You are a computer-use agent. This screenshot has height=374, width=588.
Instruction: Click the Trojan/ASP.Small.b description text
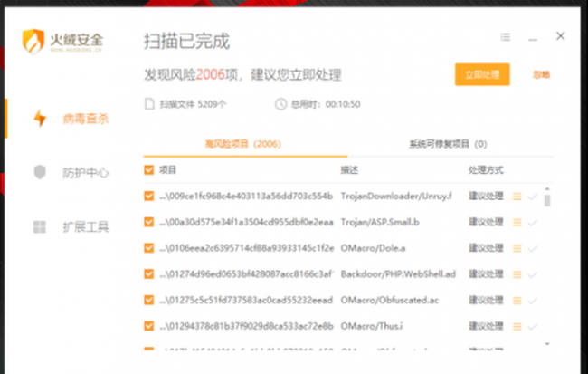380,222
